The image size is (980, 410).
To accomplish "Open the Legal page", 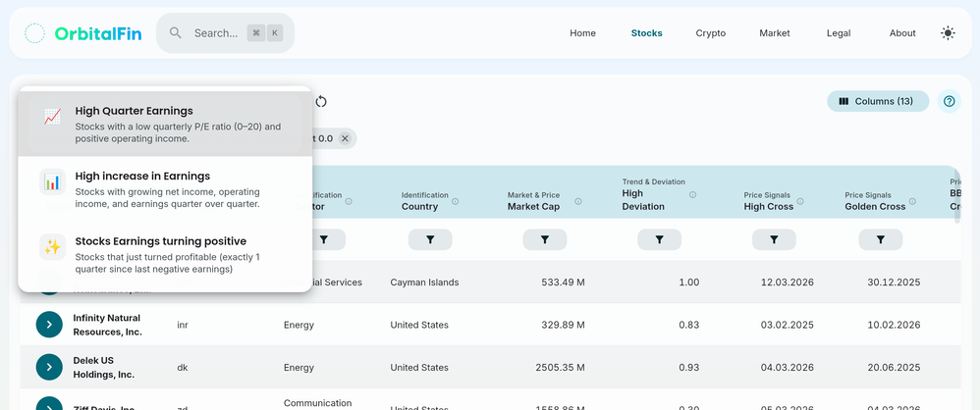I will click(x=839, y=33).
